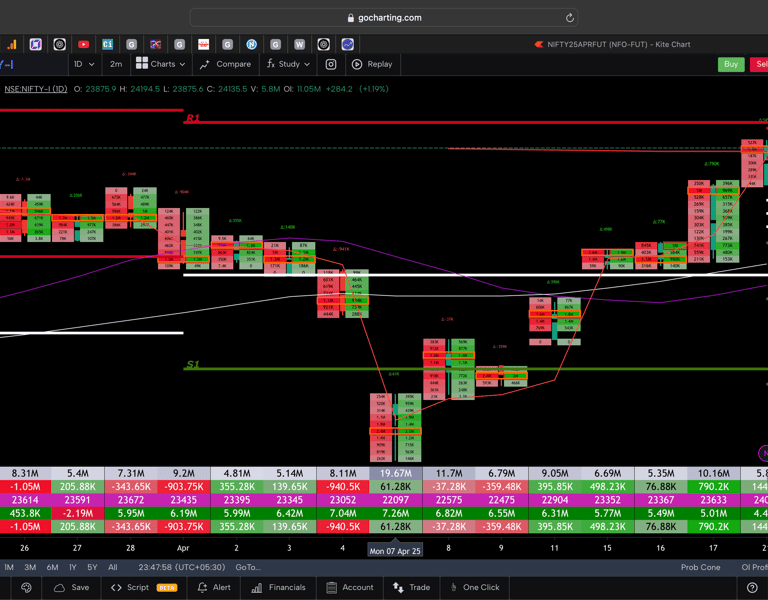Click the 23633 price cell

tap(714, 500)
